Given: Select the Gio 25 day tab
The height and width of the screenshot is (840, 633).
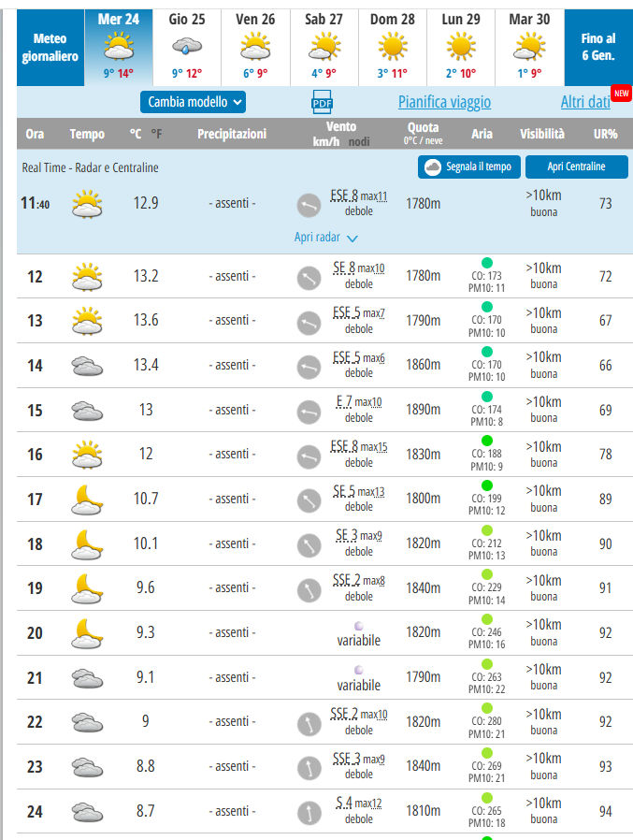Looking at the screenshot, I should tap(186, 47).
